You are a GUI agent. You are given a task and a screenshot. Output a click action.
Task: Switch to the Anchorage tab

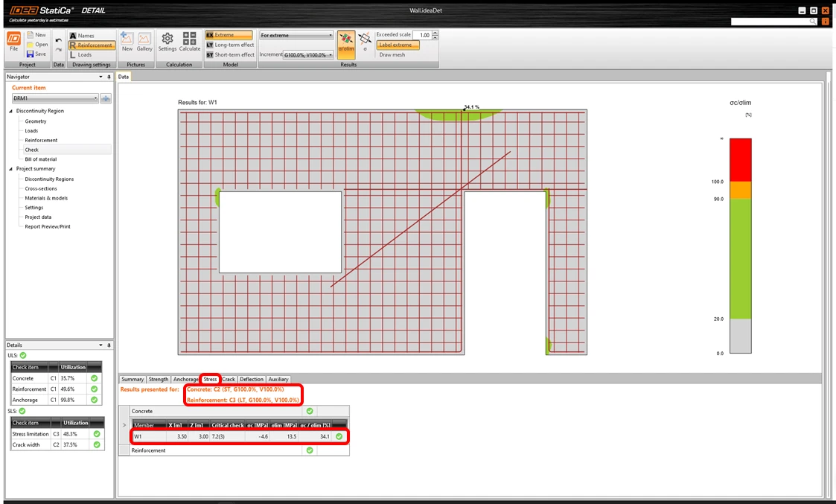click(185, 379)
